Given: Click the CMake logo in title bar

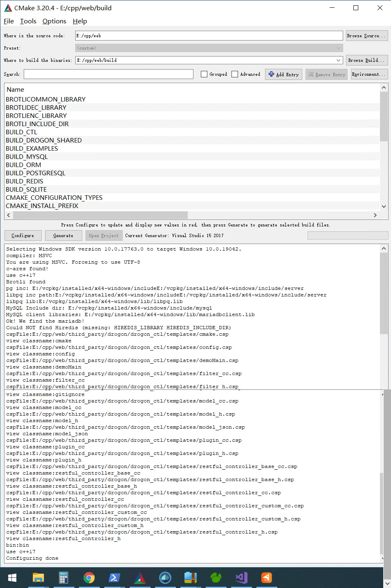Looking at the screenshot, I should point(8,8).
